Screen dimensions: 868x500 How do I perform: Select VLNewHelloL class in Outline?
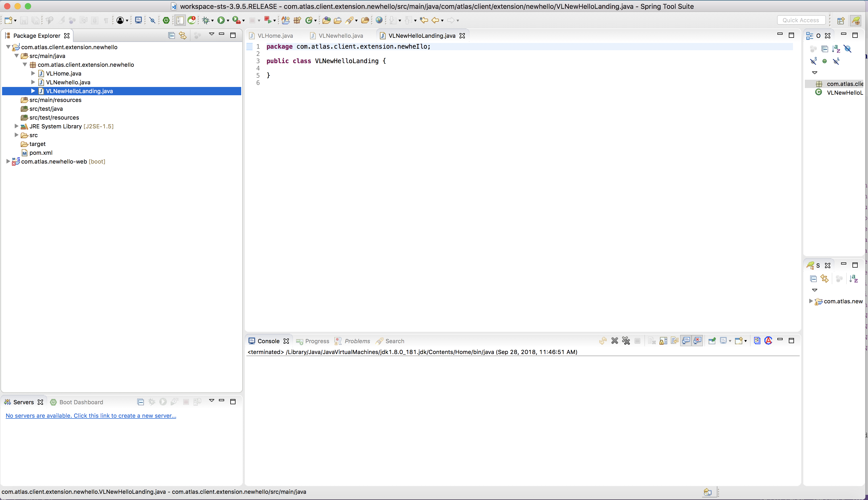[840, 92]
